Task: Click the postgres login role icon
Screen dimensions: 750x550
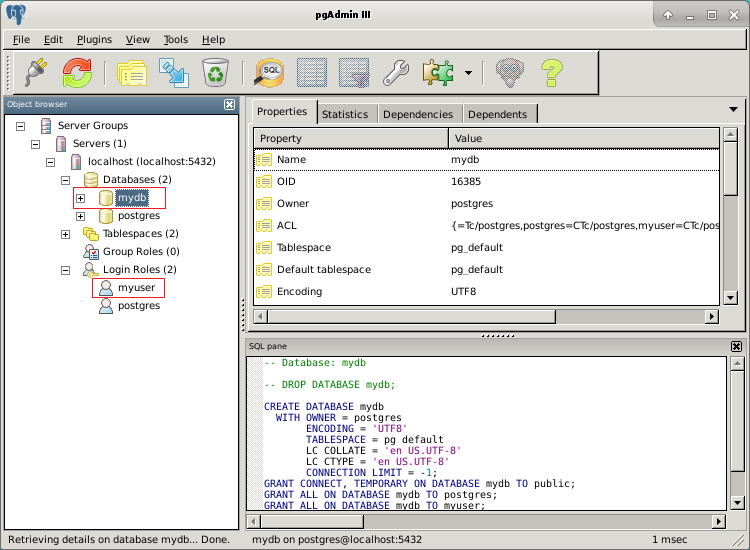Action: pos(106,306)
